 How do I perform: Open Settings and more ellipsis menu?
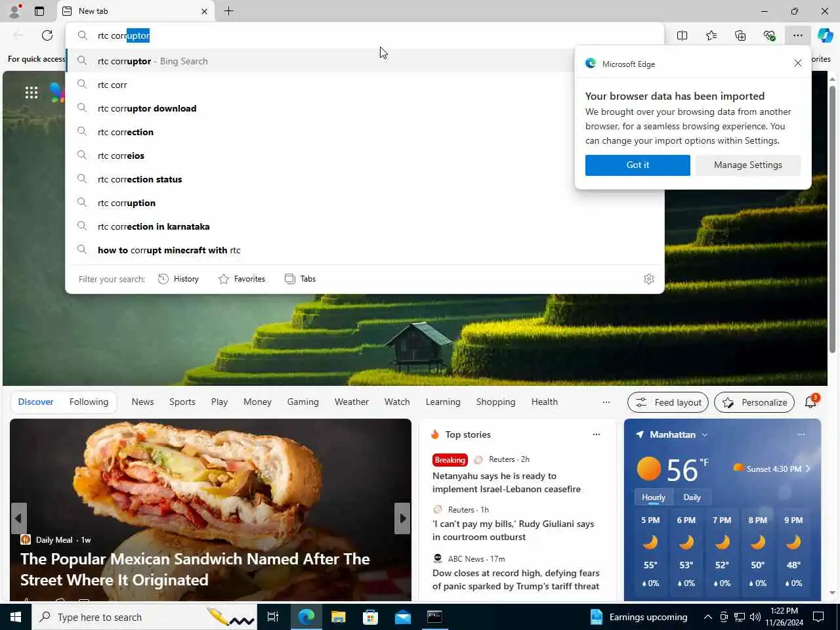[x=797, y=35]
